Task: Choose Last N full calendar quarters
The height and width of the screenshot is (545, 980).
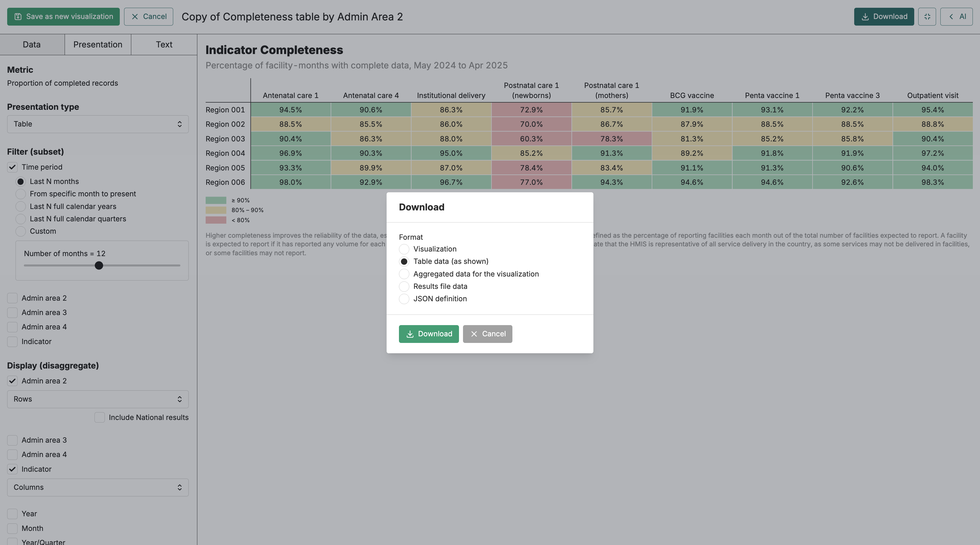Action: [21, 219]
